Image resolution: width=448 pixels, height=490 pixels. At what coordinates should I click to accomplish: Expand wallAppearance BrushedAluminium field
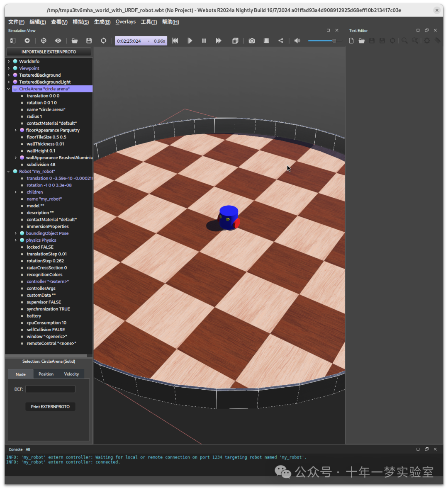click(16, 158)
